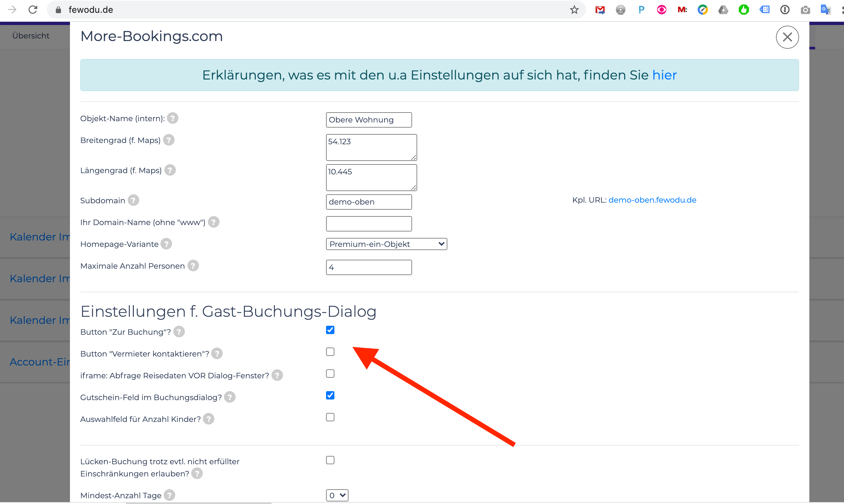844x504 pixels.
Task: Click Subdomain field demo-oben
Action: point(369,202)
